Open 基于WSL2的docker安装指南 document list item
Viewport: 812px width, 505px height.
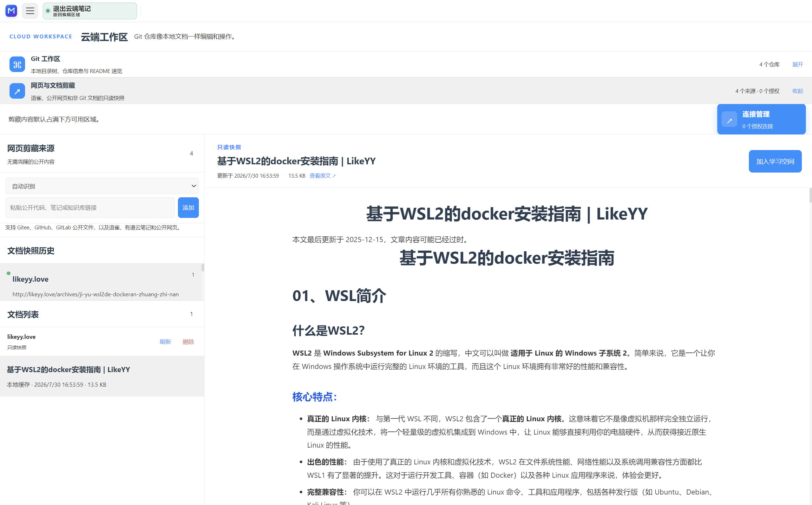tap(102, 376)
